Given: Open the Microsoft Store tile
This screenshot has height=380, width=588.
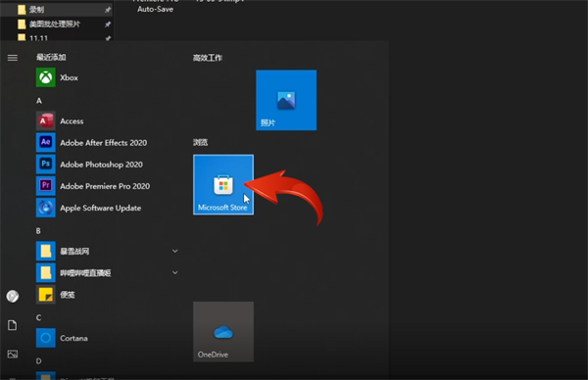Looking at the screenshot, I should [x=223, y=185].
